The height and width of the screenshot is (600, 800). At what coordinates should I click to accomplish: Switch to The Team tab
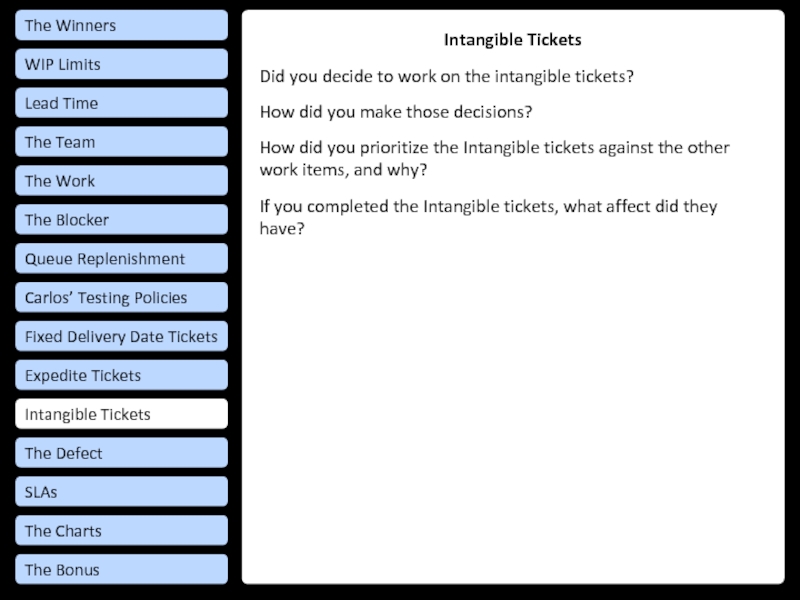tap(121, 142)
